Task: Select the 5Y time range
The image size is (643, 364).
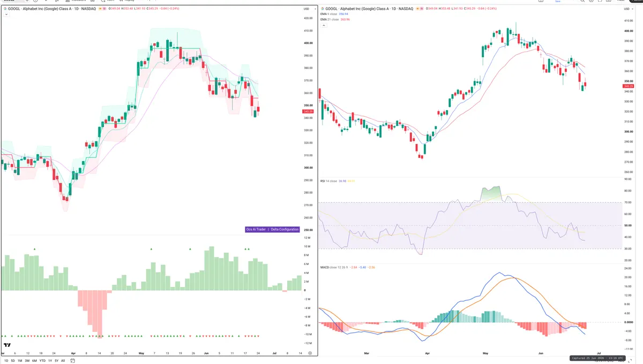Action: (x=56, y=361)
